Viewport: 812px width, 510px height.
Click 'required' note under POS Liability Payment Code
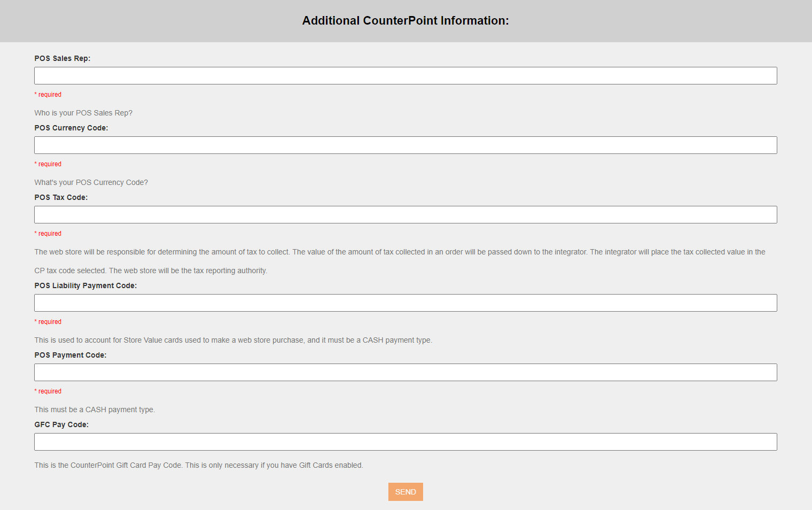pyautogui.click(x=48, y=322)
